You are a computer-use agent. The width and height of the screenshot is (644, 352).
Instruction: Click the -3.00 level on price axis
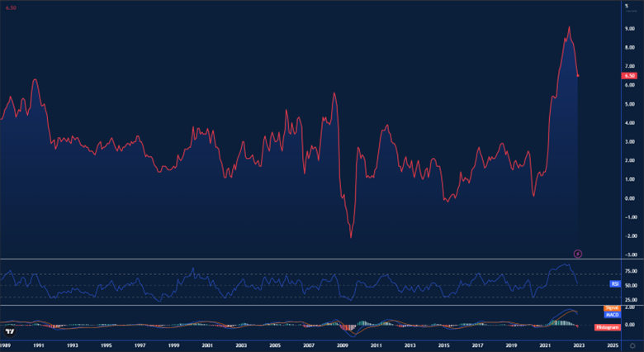pos(629,254)
